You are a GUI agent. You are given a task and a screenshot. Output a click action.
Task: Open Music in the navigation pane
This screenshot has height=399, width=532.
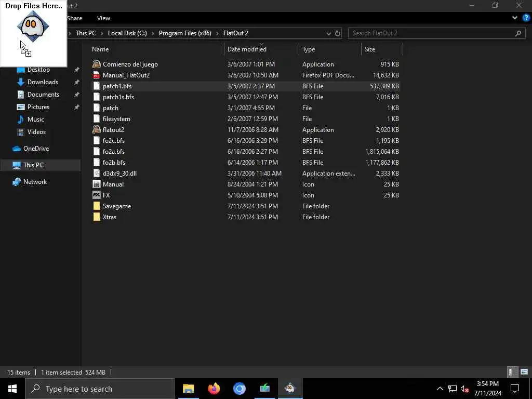click(36, 119)
